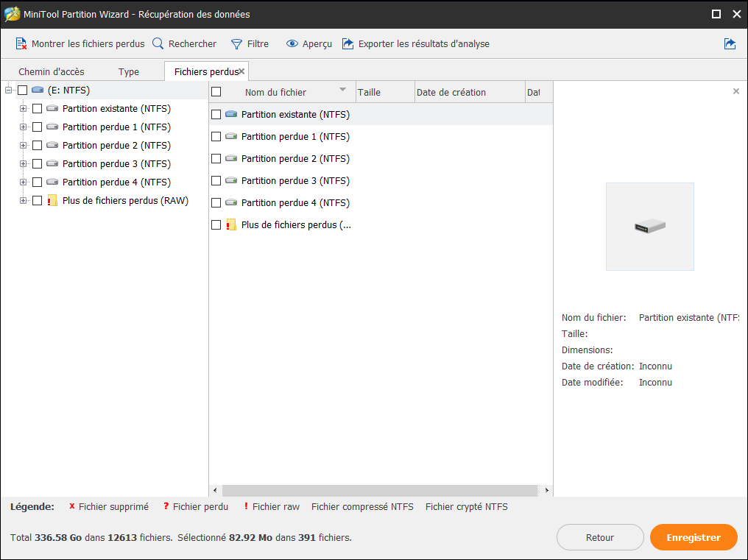Check Partition existante (NTFS) in the tree
Viewport: 748px width, 560px height.
coord(38,109)
